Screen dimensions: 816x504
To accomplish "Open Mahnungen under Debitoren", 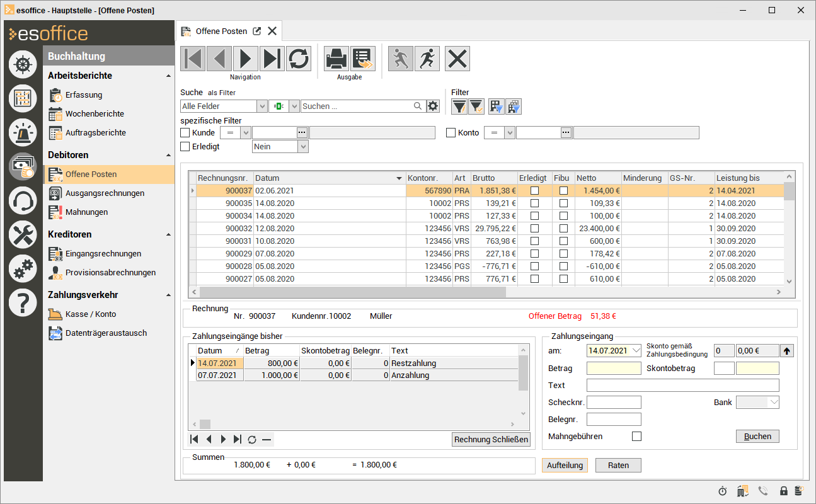I will pyautogui.click(x=86, y=212).
